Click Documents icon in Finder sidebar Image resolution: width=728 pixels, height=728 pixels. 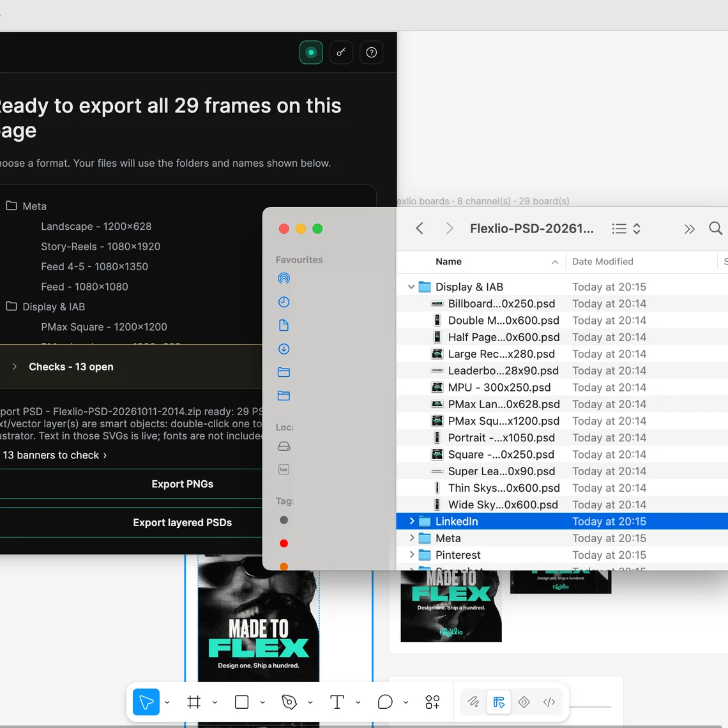(284, 325)
